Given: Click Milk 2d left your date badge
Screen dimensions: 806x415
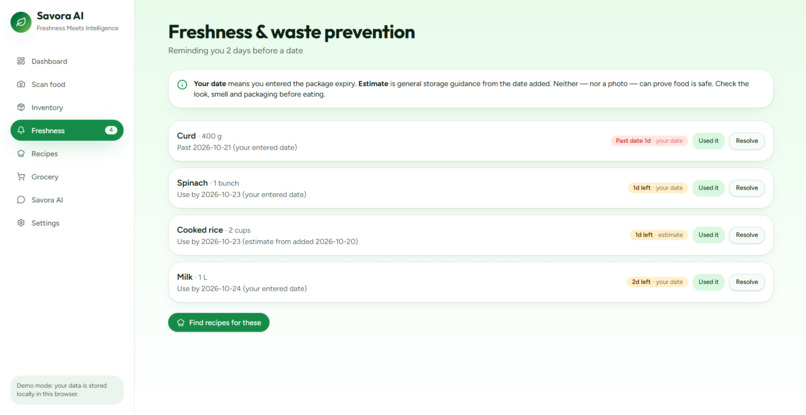Looking at the screenshot, I should tap(657, 282).
